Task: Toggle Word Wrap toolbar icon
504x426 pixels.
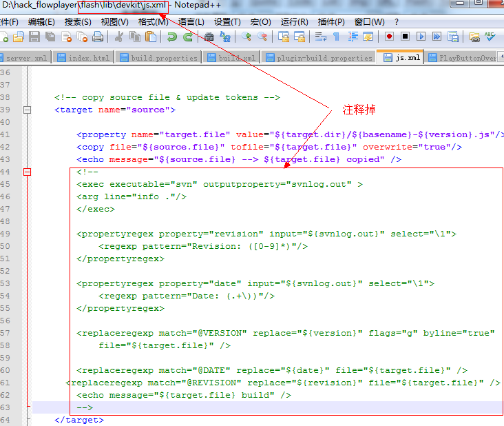Action: pos(320,37)
